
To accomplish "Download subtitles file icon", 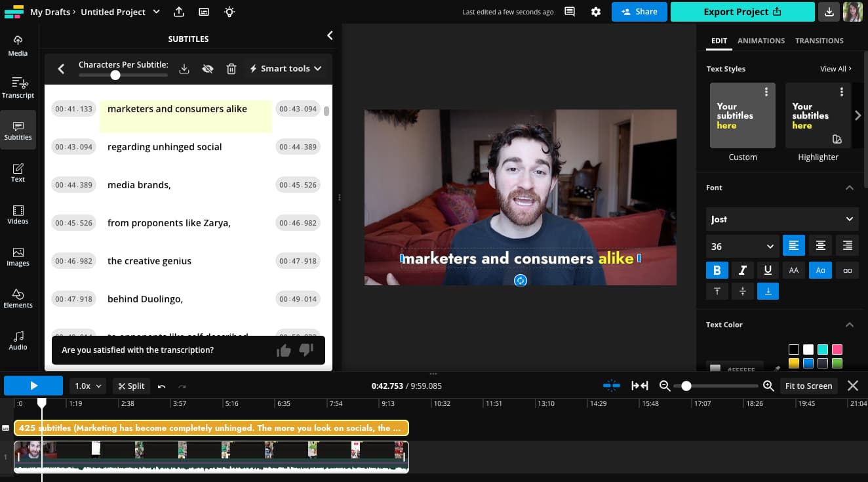I will pos(184,68).
